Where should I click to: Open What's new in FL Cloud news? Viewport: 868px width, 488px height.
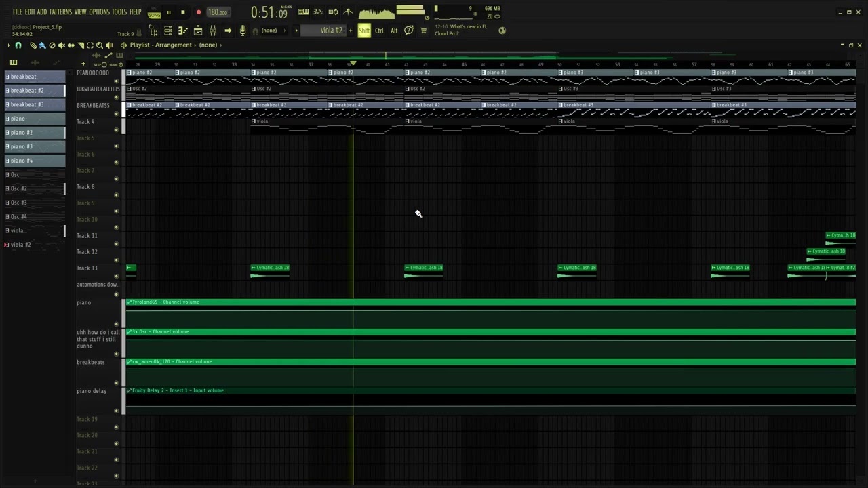[x=462, y=30]
